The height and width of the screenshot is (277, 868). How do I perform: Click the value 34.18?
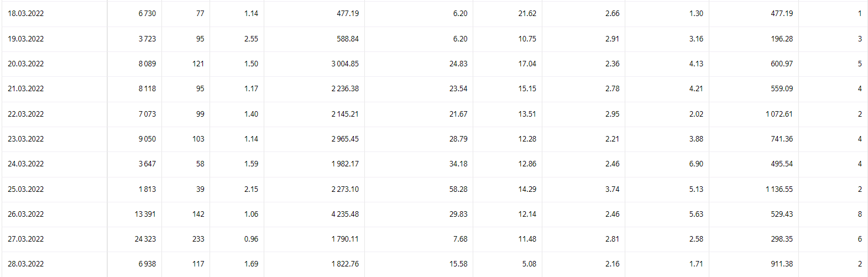click(458, 164)
